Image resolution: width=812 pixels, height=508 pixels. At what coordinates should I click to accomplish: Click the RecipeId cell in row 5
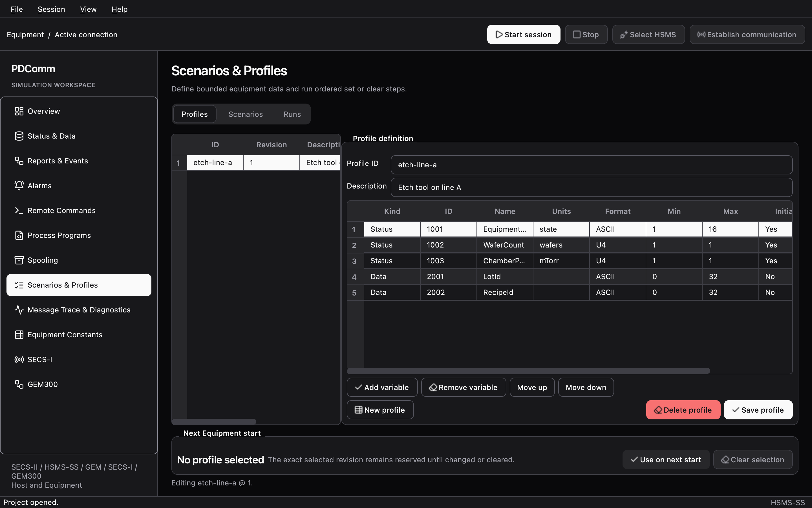[505, 292]
